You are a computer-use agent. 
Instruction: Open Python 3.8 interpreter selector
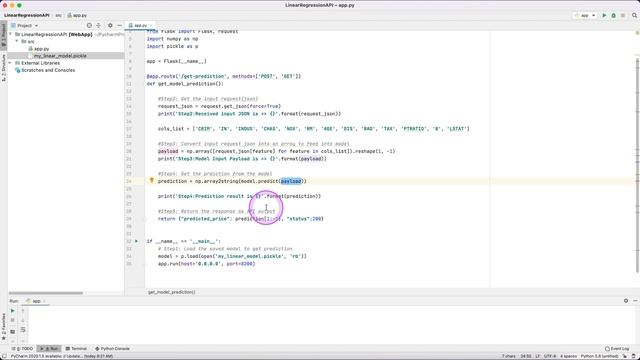coord(599,356)
